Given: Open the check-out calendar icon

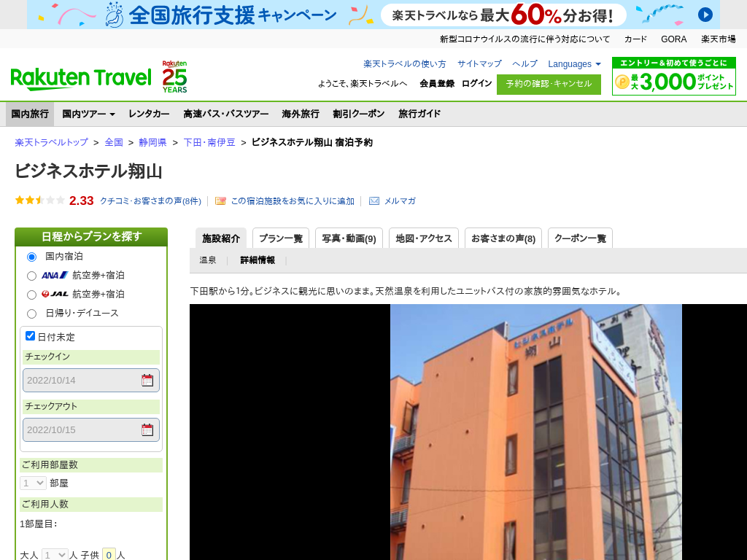Looking at the screenshot, I should (x=147, y=429).
